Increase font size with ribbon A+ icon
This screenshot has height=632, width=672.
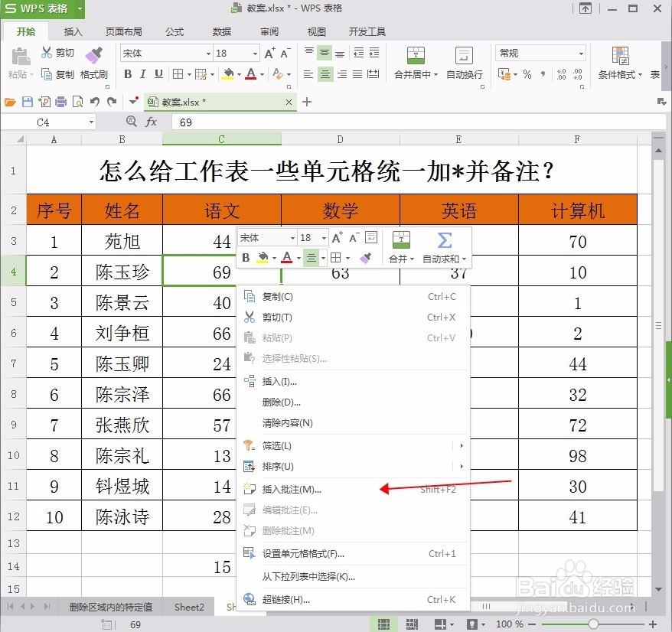click(270, 53)
